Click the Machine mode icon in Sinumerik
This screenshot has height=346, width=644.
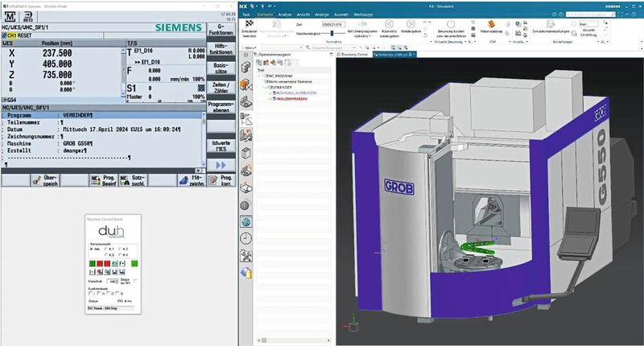click(10, 16)
